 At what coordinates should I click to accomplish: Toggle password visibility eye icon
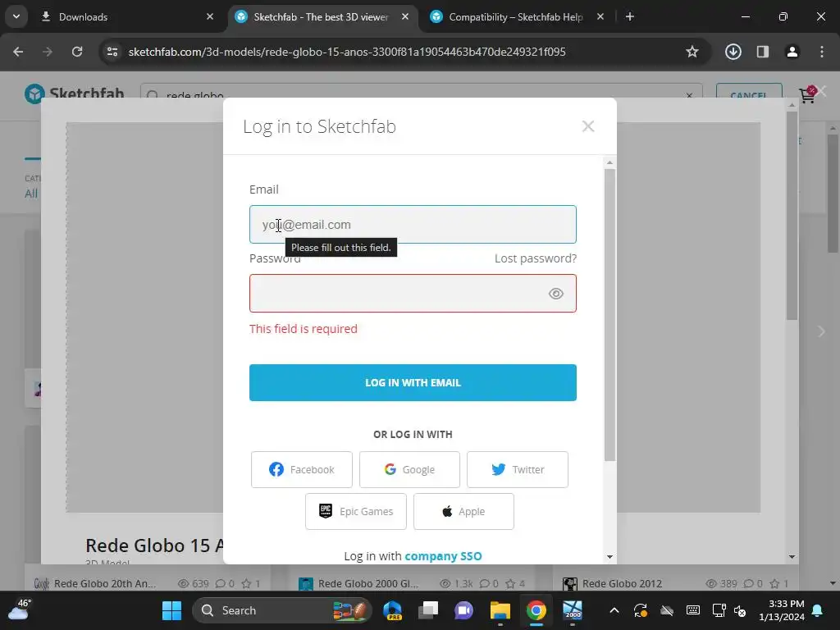555,294
